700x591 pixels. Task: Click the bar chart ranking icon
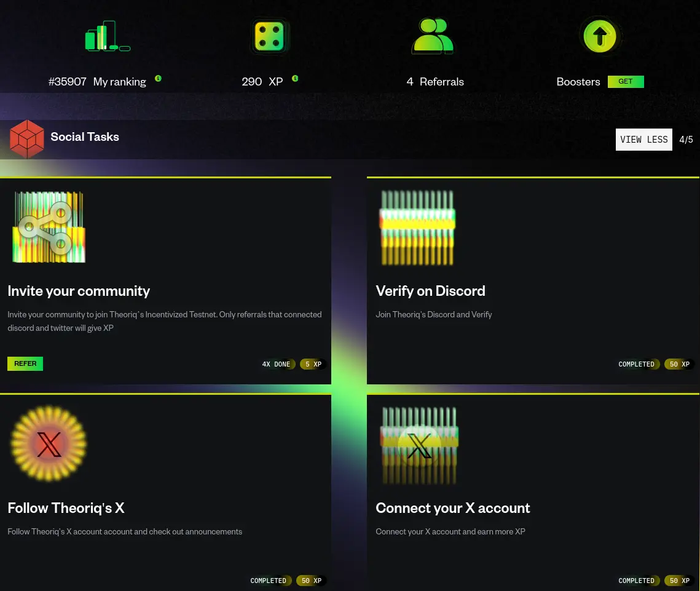[x=108, y=36]
